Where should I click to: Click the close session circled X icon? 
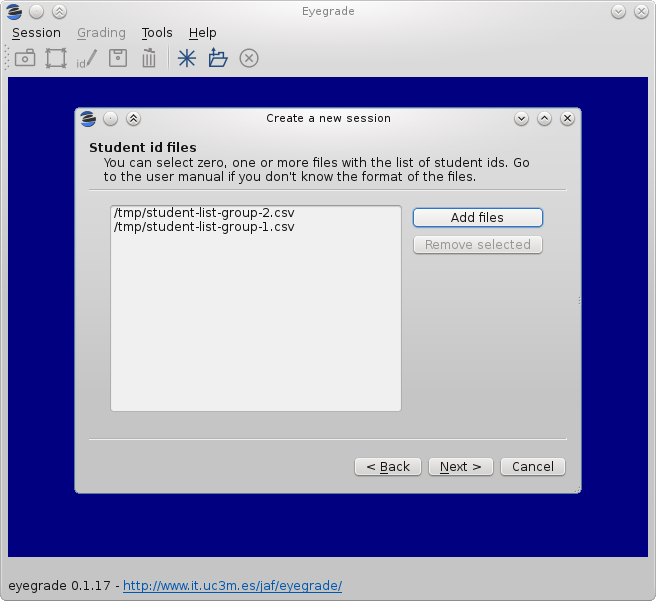coord(249,58)
